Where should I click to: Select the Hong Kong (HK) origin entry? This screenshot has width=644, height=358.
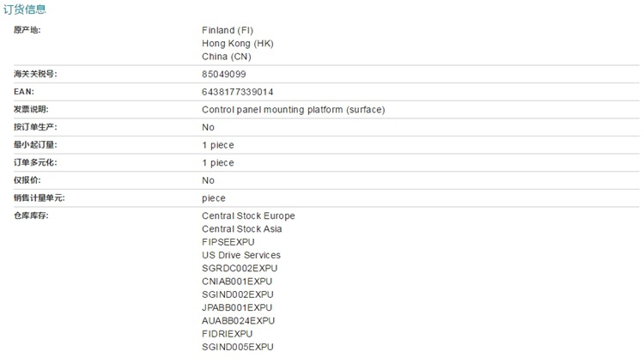[x=238, y=43]
